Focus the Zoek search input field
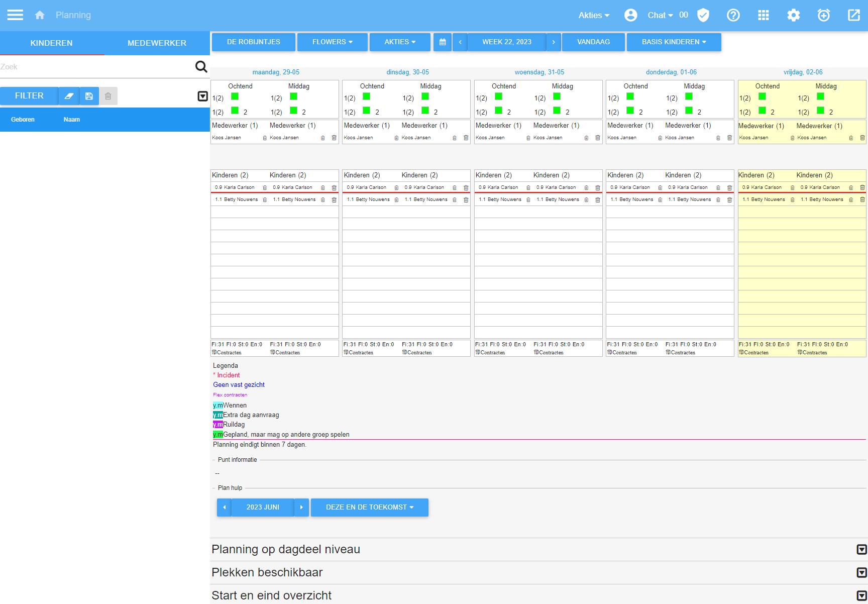 pos(97,67)
